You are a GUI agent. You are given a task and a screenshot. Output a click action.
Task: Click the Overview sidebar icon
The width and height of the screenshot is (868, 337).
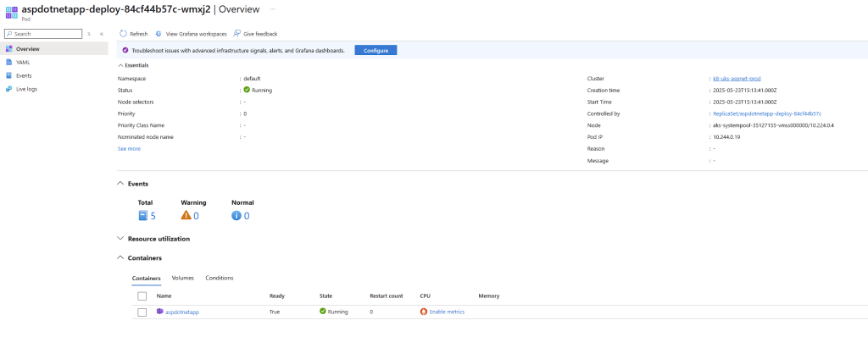(8, 49)
